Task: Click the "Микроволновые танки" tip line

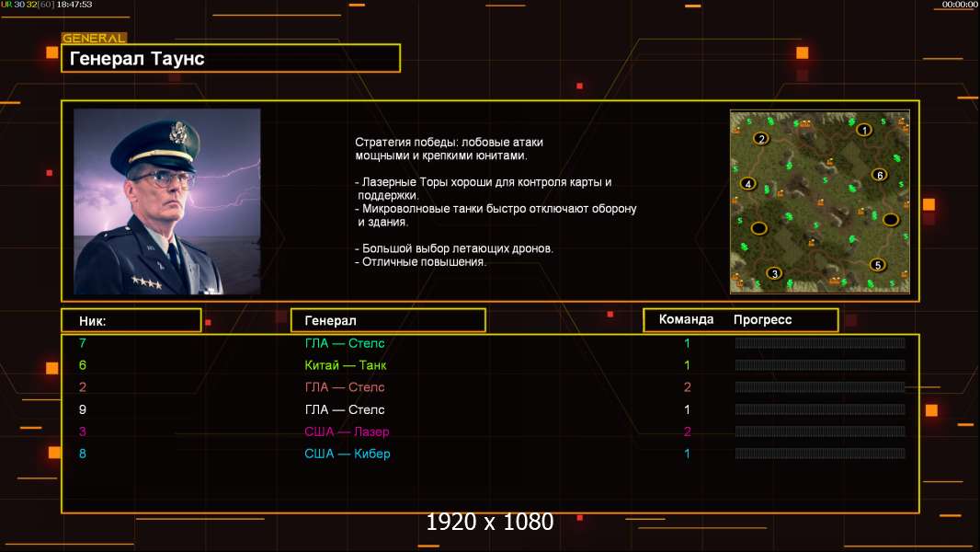Action: click(x=496, y=215)
